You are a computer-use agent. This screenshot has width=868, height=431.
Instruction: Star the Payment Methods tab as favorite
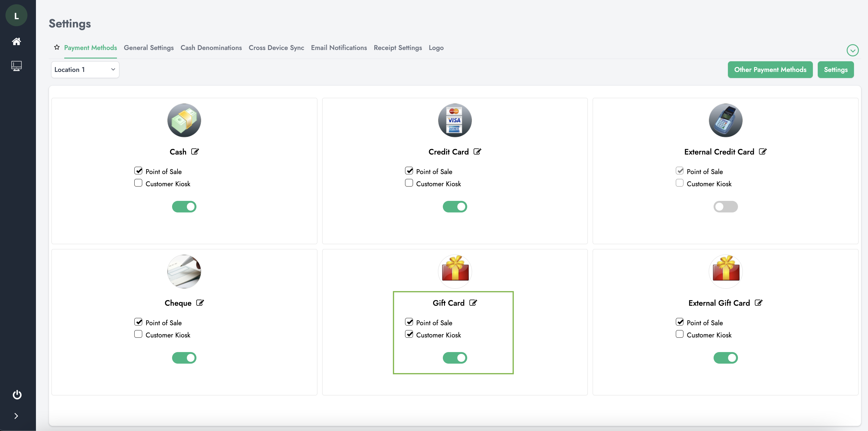57,47
